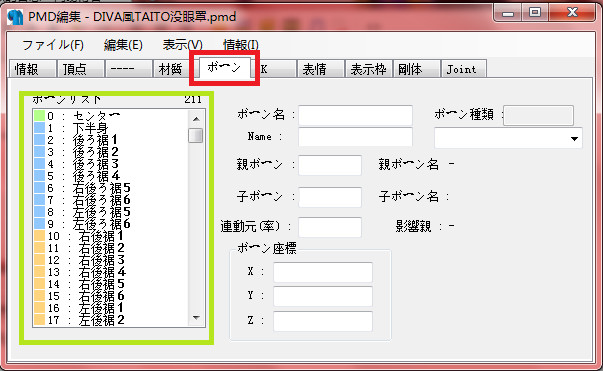The image size is (603, 371).
Task: Click the 連動元(率) input field
Action: [330, 227]
